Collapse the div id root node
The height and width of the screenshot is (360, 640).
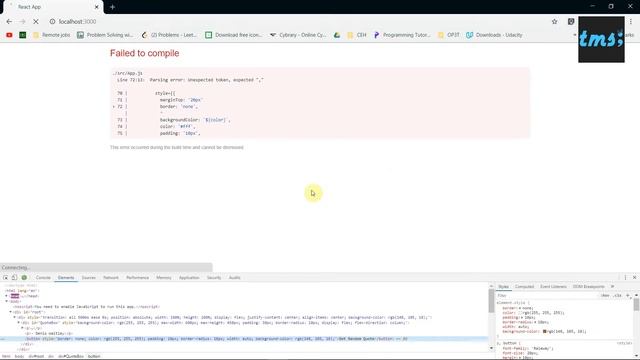11,312
